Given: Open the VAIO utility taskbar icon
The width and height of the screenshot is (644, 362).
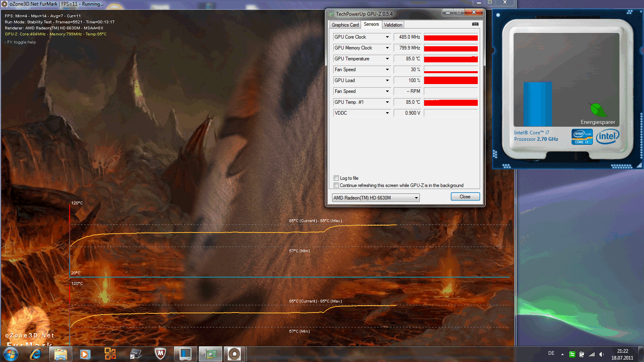Looking at the screenshot, I should coord(135,354).
